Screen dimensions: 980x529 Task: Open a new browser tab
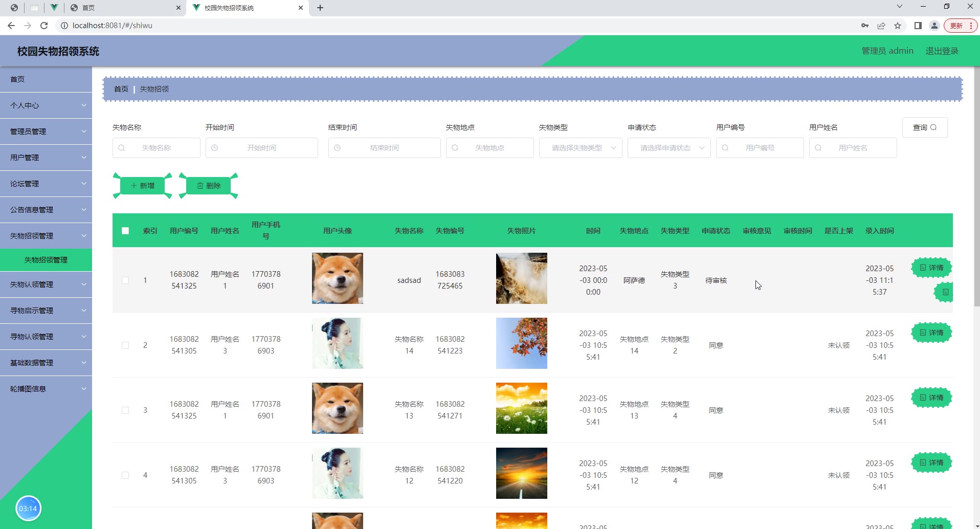point(320,8)
